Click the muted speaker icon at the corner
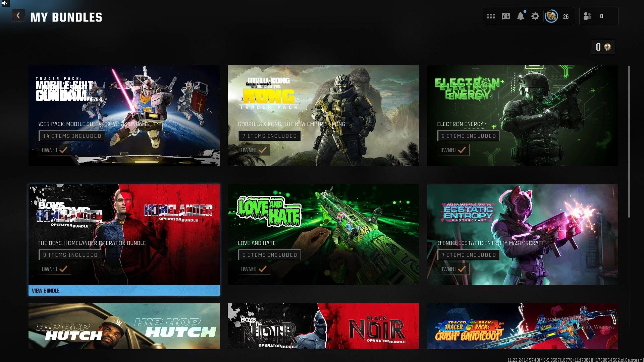Image resolution: width=644 pixels, height=362 pixels. tap(5, 3)
